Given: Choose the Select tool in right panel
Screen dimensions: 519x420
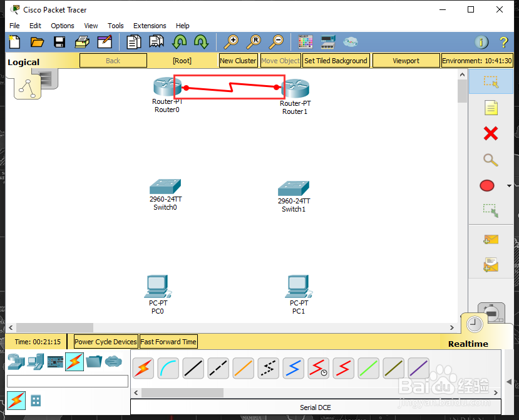Looking at the screenshot, I should [491, 82].
